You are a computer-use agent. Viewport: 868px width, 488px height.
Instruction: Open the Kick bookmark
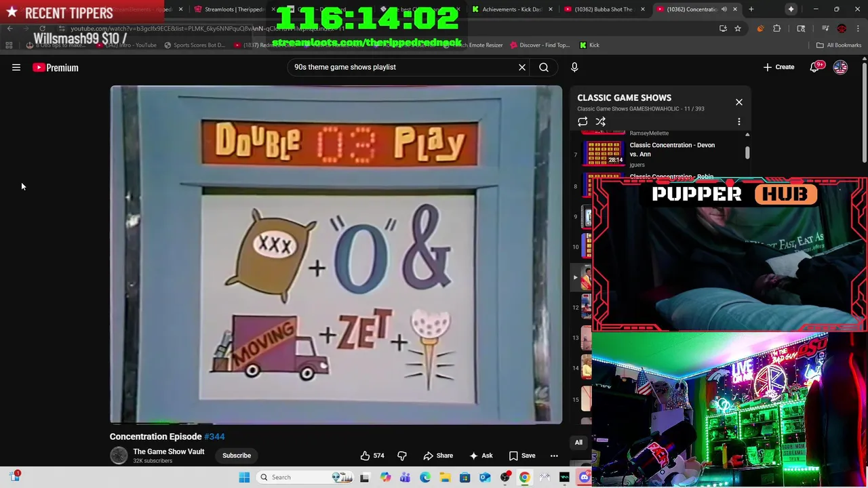(x=589, y=45)
